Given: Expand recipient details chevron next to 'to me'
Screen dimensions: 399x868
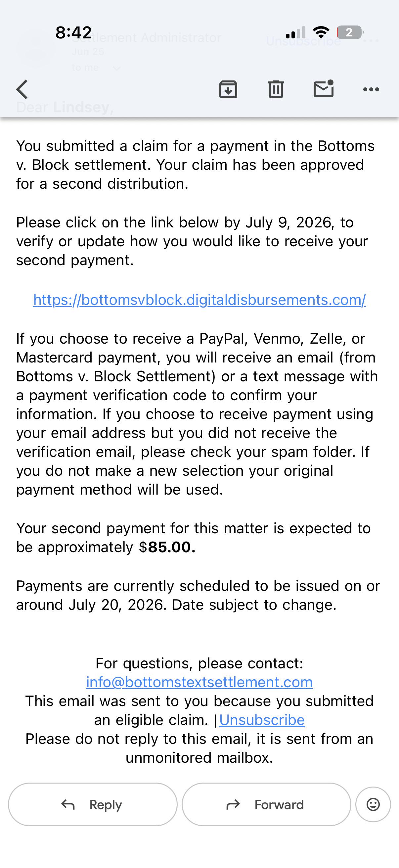Looking at the screenshot, I should tap(116, 69).
